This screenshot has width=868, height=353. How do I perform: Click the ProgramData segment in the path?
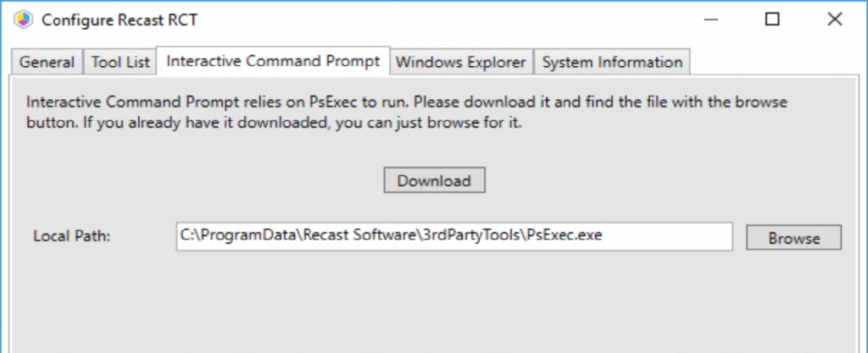tap(236, 237)
